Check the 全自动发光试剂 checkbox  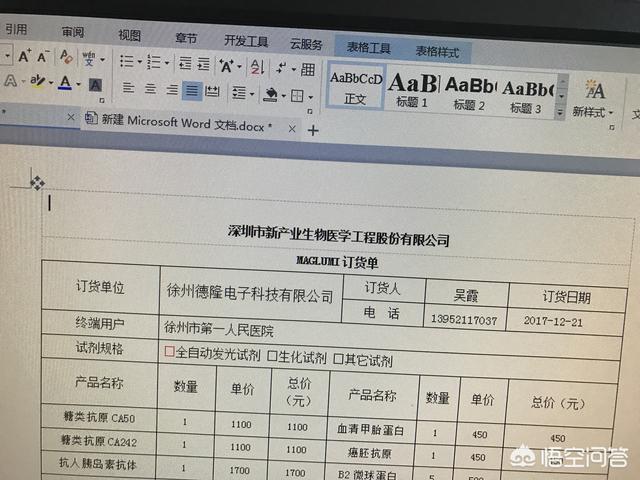(169, 351)
